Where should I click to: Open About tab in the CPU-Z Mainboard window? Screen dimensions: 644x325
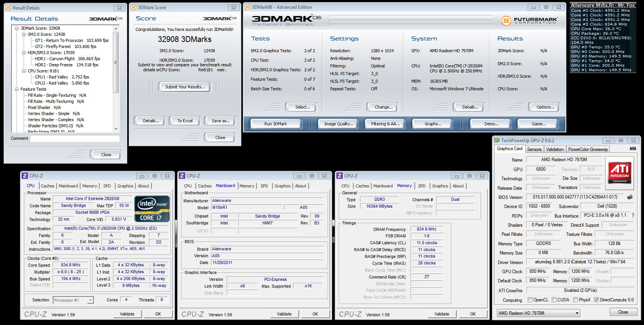[x=301, y=186]
